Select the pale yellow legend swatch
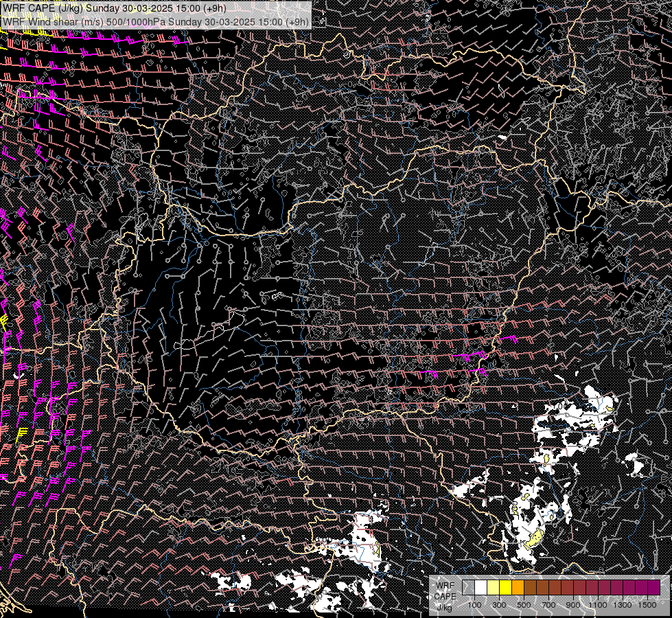This screenshot has width=672, height=618. coord(494,588)
